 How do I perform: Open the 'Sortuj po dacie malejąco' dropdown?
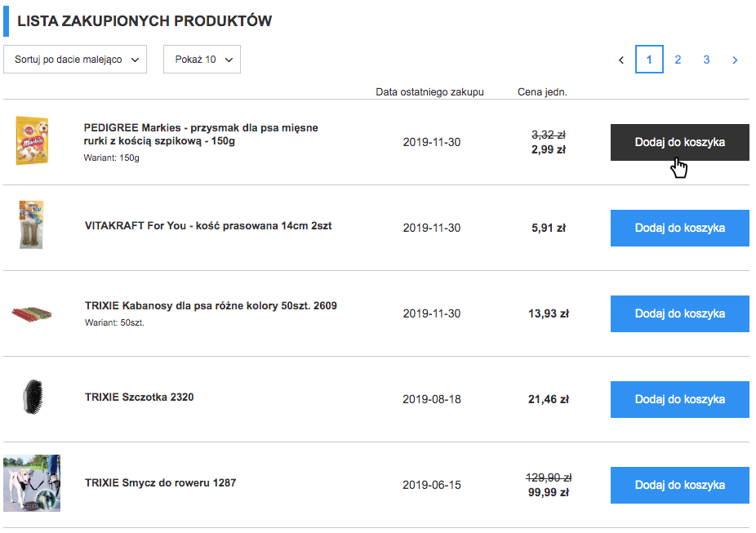pos(75,60)
